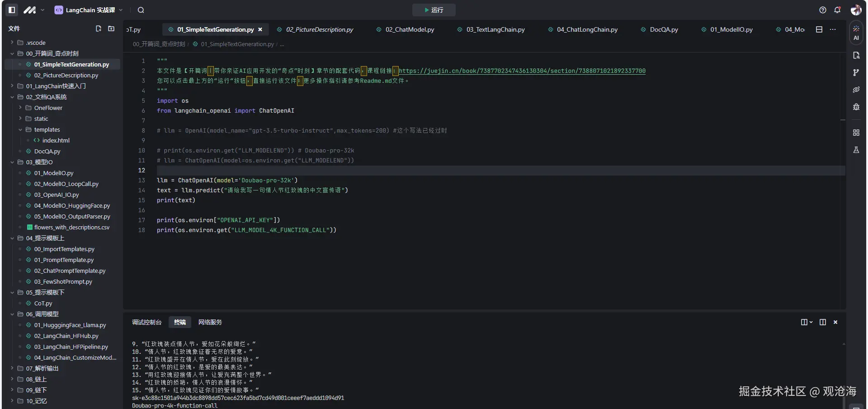Switch to the 调试控制台 panel tab
Image resolution: width=868 pixels, height=409 pixels.
146,322
